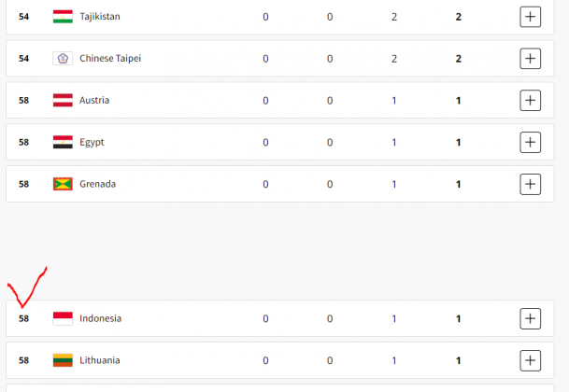Expand Indonesia's medal details
Image resolution: width=569 pixels, height=392 pixels.
tap(530, 318)
